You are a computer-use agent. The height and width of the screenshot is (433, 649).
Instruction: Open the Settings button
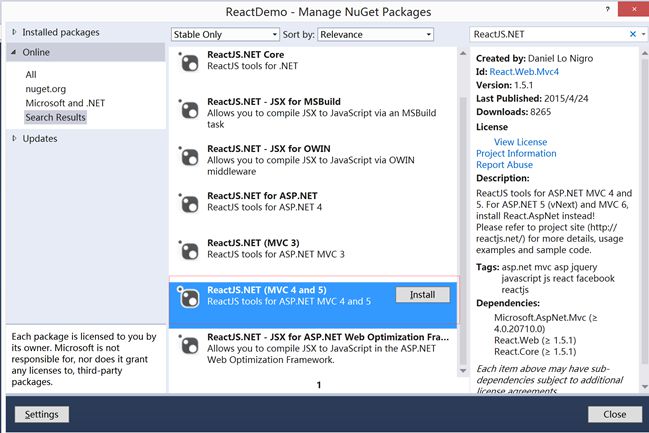coord(41,414)
